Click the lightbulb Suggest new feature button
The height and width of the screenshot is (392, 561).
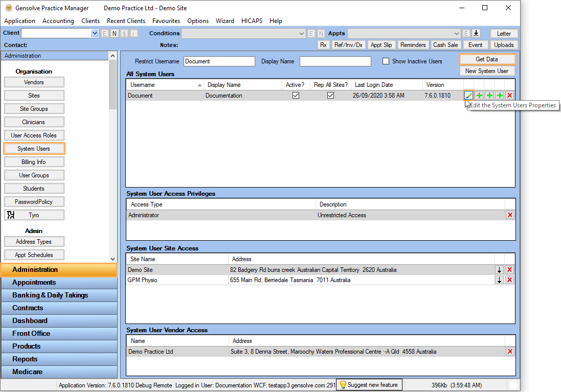pos(368,385)
